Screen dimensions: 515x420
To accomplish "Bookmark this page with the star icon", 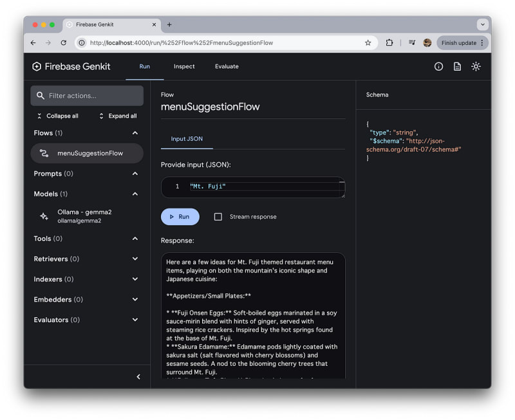I will point(368,43).
